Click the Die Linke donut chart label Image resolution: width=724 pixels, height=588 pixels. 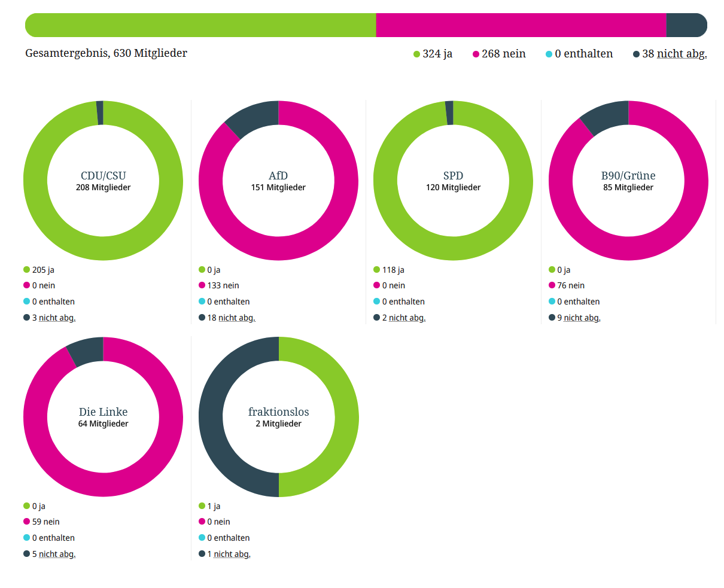click(x=103, y=412)
